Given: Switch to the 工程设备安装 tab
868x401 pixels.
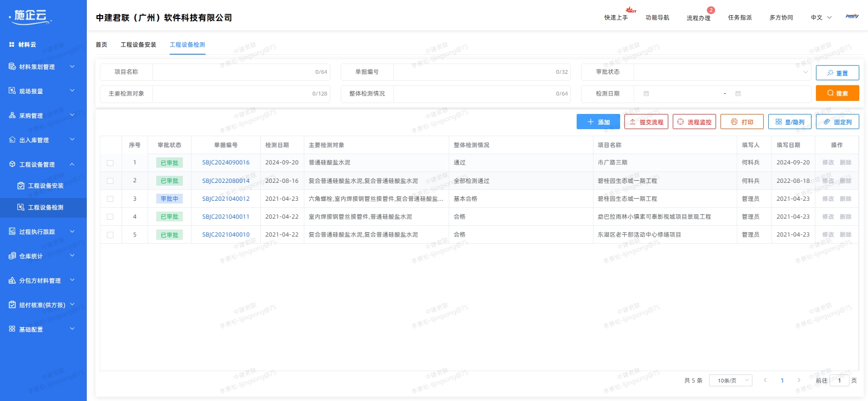Looking at the screenshot, I should pyautogui.click(x=138, y=45).
